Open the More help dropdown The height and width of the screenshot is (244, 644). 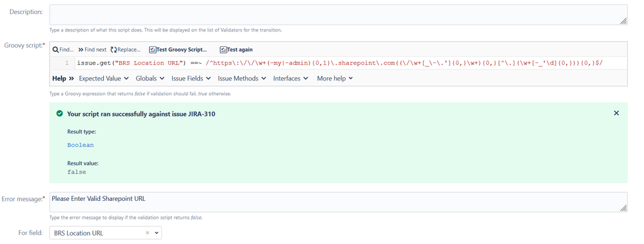pos(335,79)
